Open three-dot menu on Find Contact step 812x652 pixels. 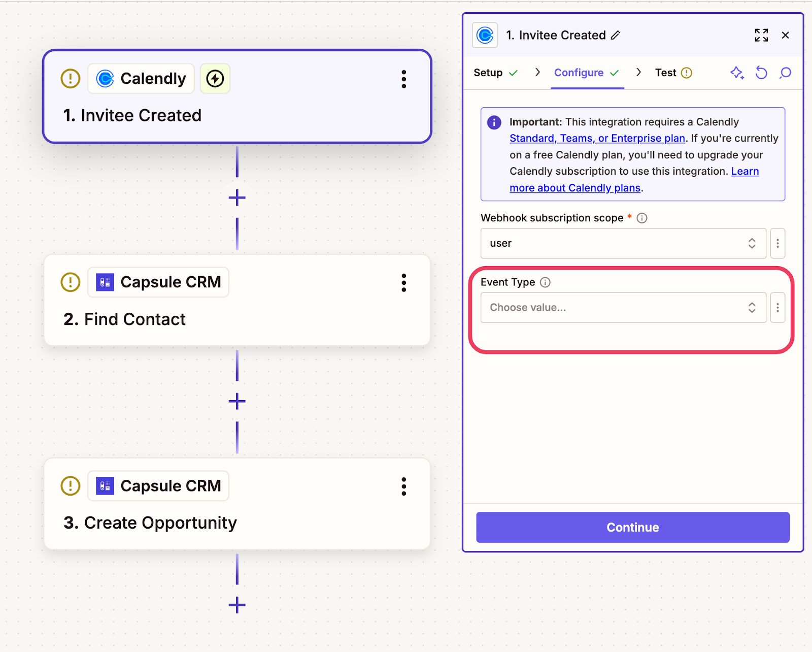[x=404, y=283]
